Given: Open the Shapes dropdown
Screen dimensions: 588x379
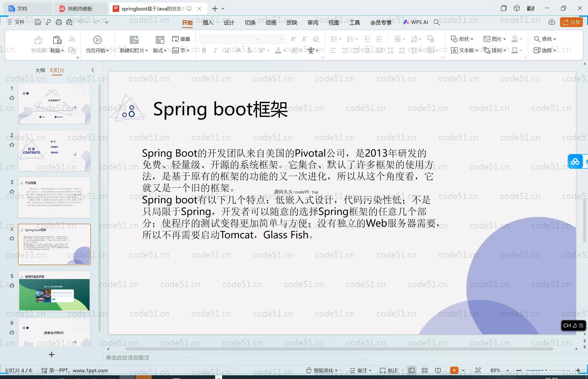Looking at the screenshot, I should (x=462, y=39).
